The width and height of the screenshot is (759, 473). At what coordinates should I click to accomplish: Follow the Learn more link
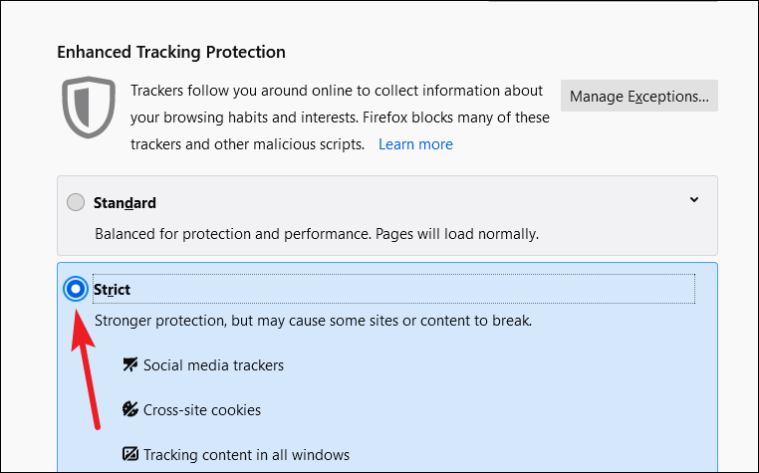415,144
